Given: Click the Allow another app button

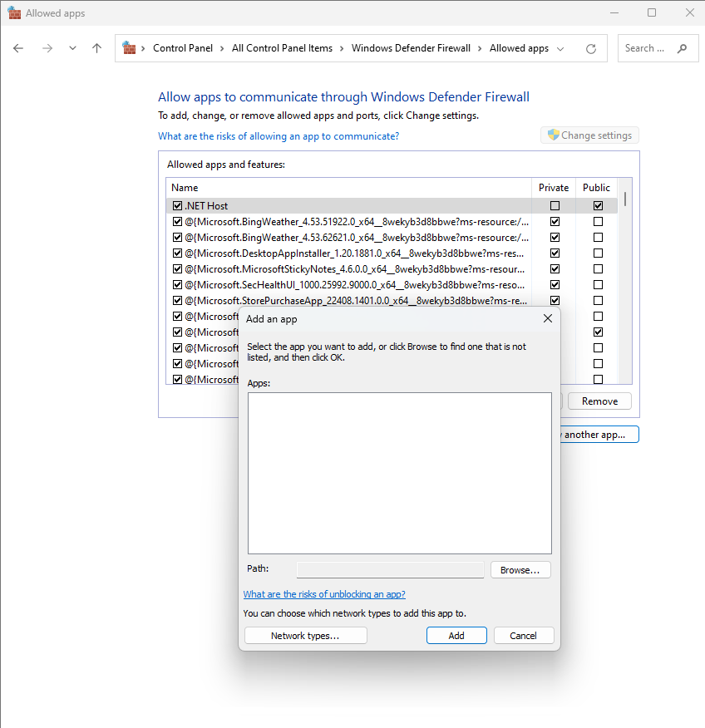Looking at the screenshot, I should click(599, 435).
